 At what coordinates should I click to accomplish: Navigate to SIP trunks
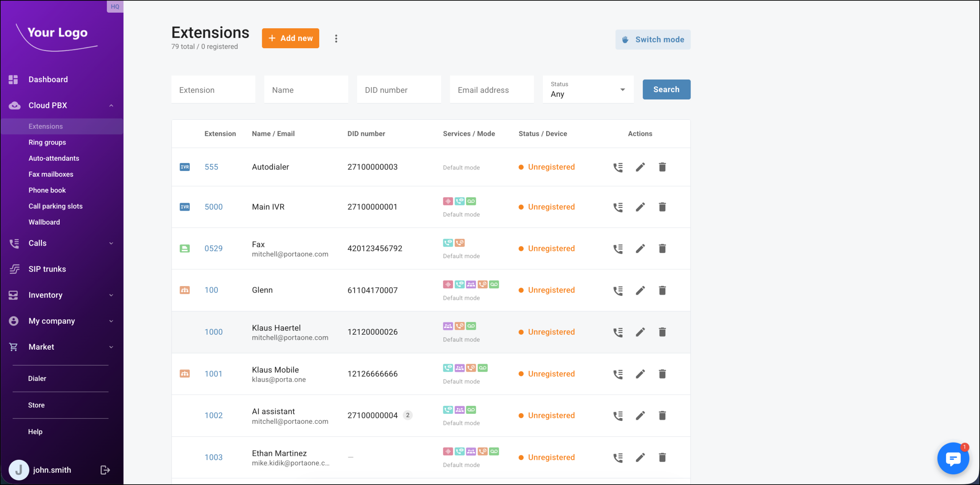pos(47,269)
